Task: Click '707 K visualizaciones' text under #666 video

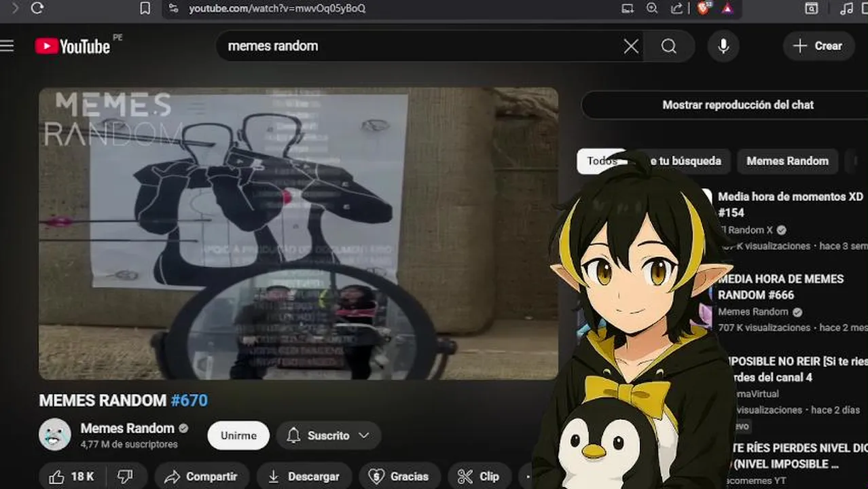Action: coord(764,327)
